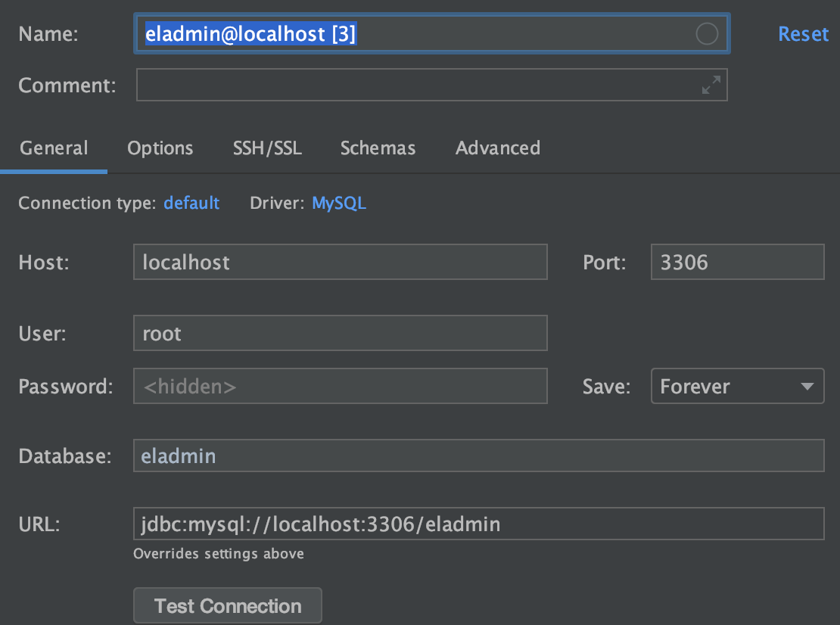The height and width of the screenshot is (625, 840).
Task: Click the Test Connection button
Action: (x=228, y=606)
